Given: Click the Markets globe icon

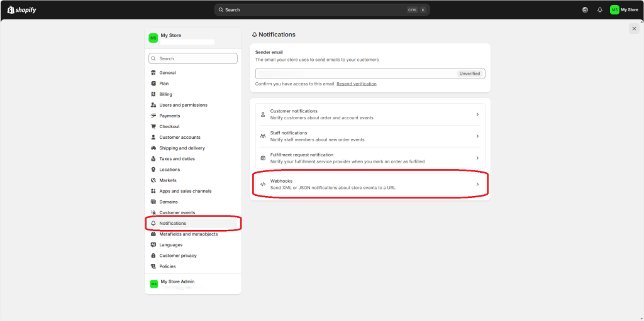Looking at the screenshot, I should 153,180.
